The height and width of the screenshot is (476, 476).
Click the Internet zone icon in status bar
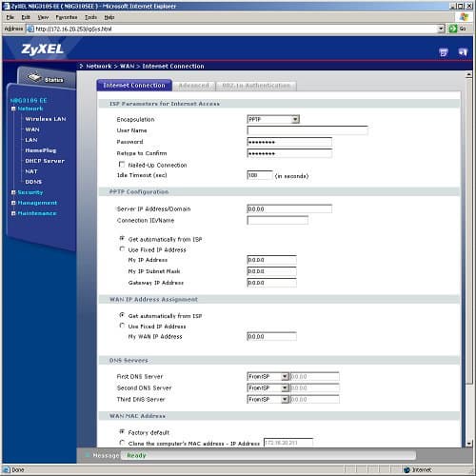tap(407, 469)
